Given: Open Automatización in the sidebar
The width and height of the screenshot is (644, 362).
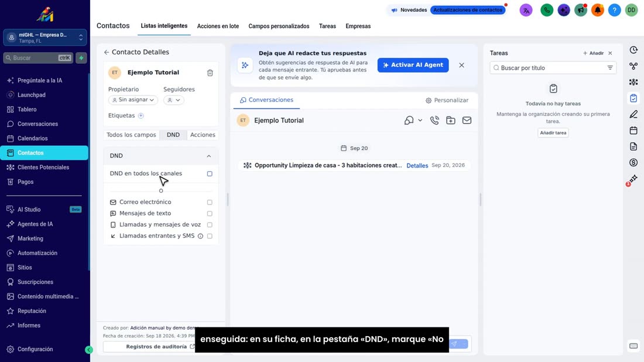Looking at the screenshot, I should tap(37, 253).
